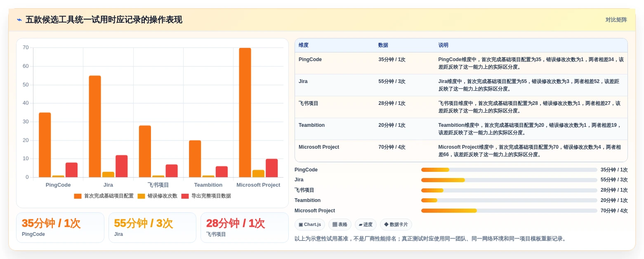The height and width of the screenshot is (259, 644).
Task: Click the 70分钟 / 4次 table cell
Action: pyautogui.click(x=392, y=147)
